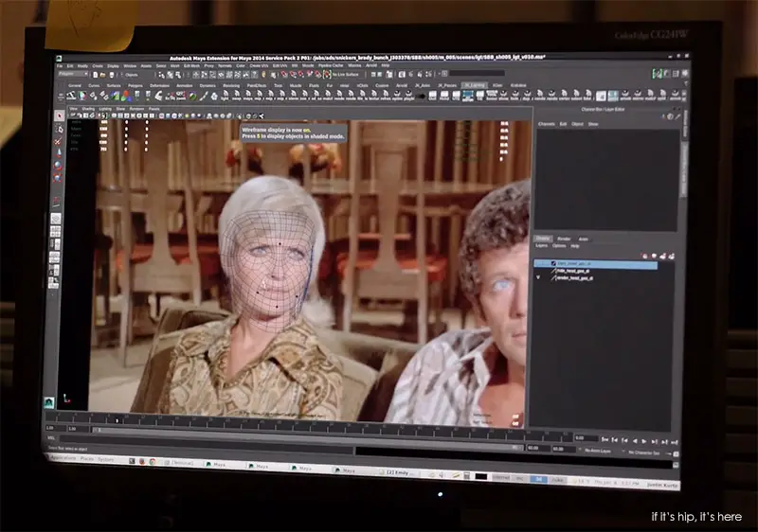Open the viewport Show menu
758x532 pixels.
[120, 109]
